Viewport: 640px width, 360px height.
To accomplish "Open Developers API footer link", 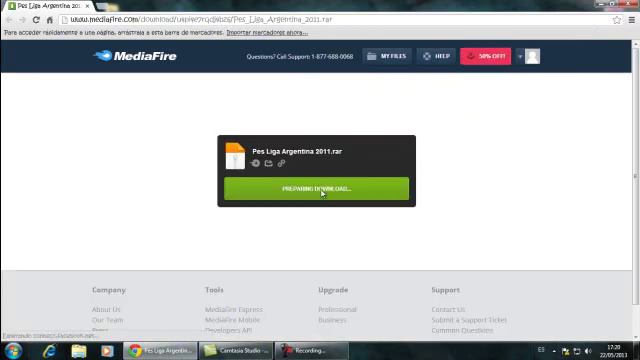I will (x=228, y=330).
